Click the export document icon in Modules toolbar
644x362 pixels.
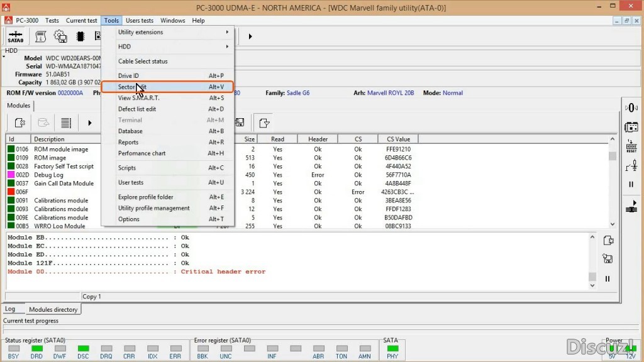click(x=264, y=123)
